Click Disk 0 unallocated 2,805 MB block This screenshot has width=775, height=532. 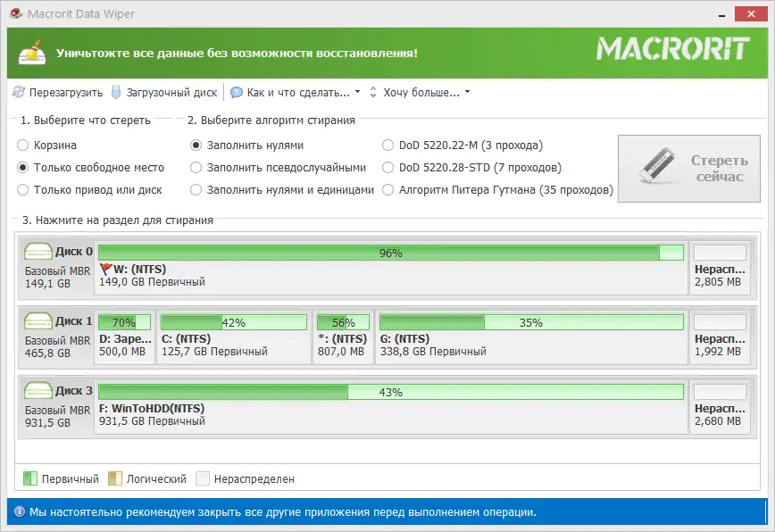coord(720,267)
